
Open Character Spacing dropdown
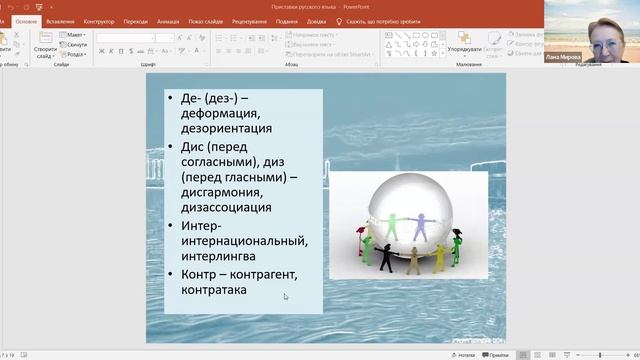151,51
